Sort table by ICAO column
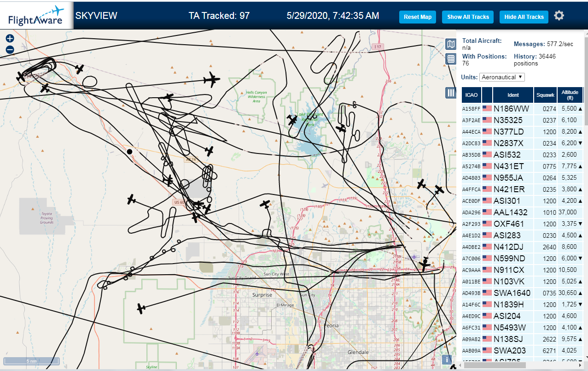 coord(471,95)
